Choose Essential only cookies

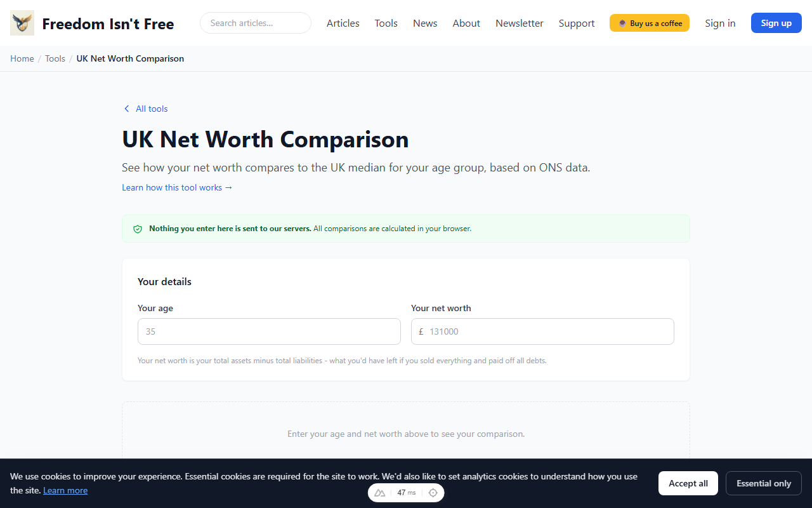[763, 483]
